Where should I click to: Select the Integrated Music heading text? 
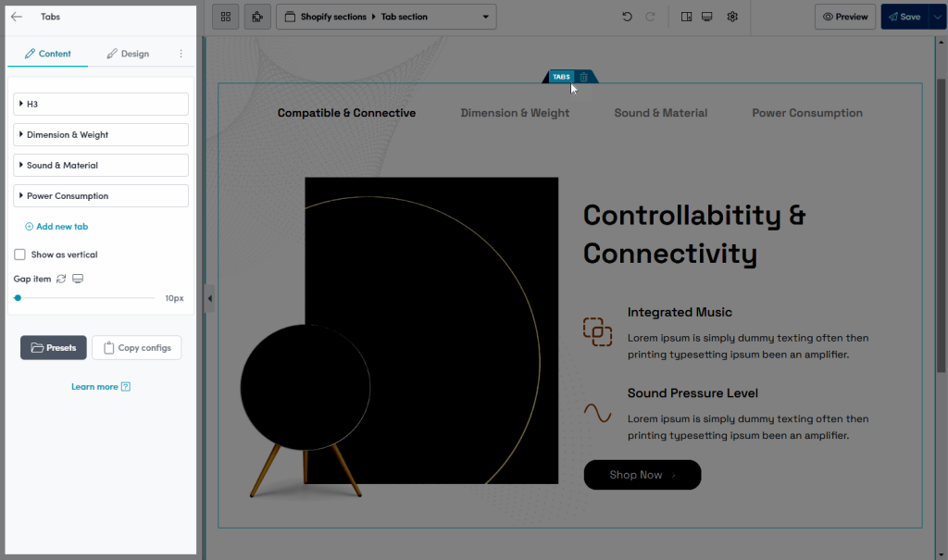680,313
